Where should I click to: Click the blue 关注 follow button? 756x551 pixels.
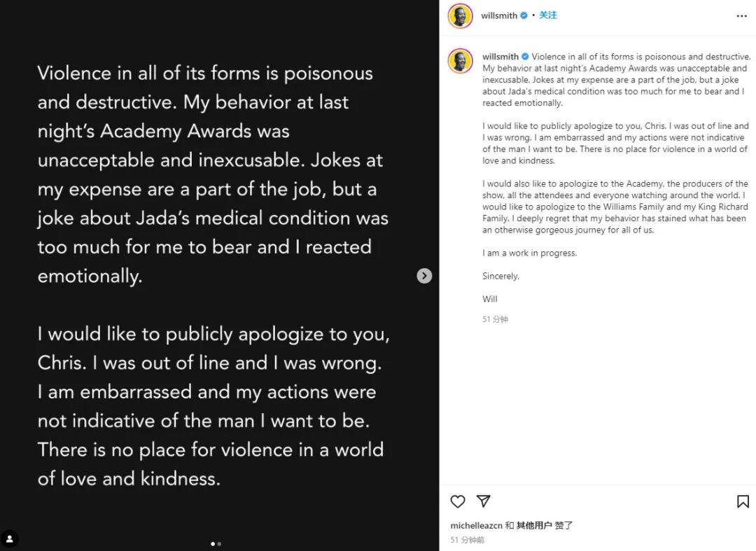[x=547, y=15]
